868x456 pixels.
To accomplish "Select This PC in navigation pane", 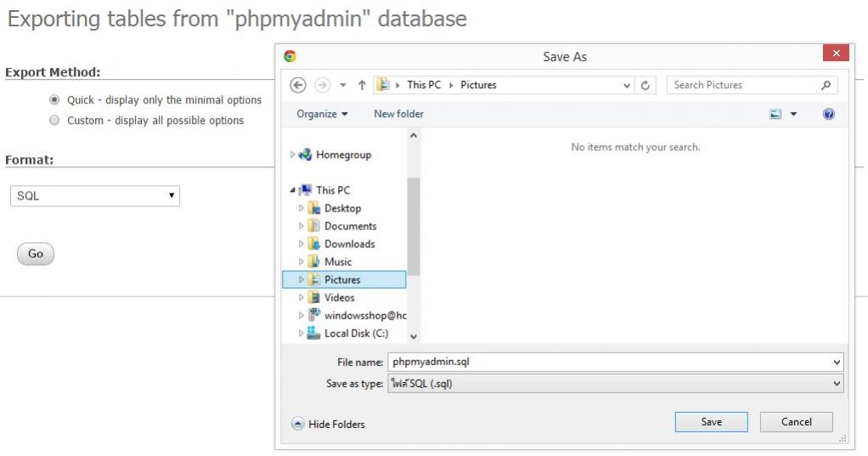I will click(333, 190).
